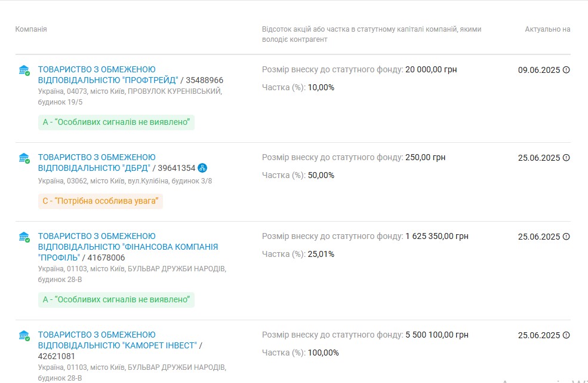Click the blue connections icon beside 39641354
Screen dimensions: 588x383
[x=203, y=168]
